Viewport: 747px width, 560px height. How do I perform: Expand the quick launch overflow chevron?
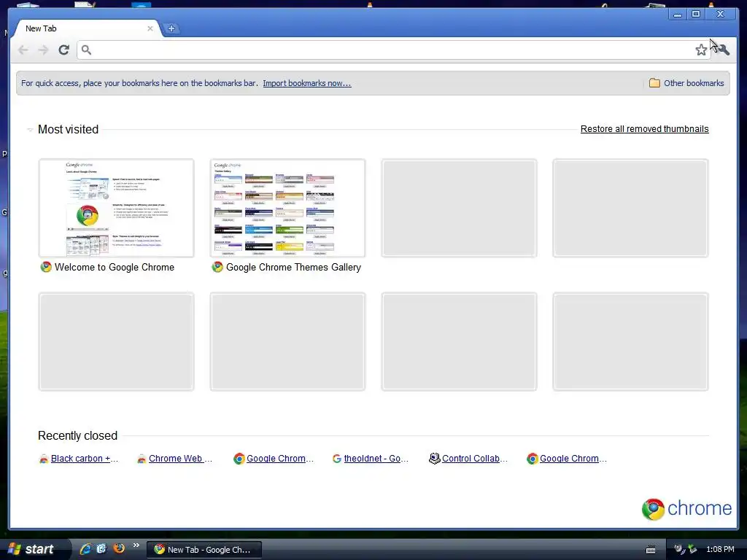tap(136, 545)
